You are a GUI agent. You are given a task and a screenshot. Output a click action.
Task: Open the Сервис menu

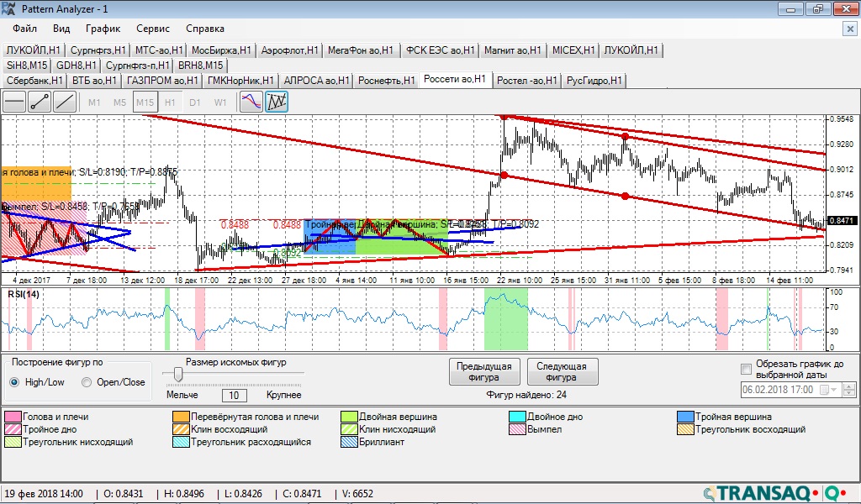click(x=153, y=29)
